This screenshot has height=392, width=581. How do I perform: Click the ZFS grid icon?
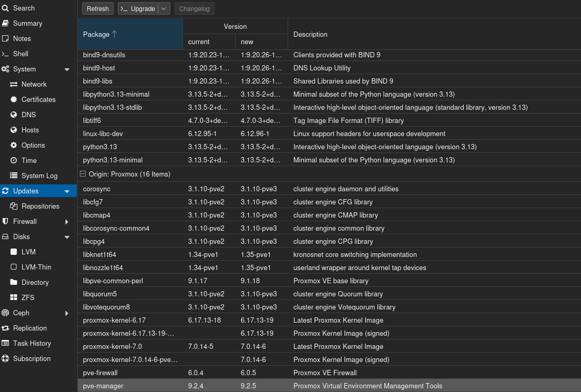pos(14,297)
